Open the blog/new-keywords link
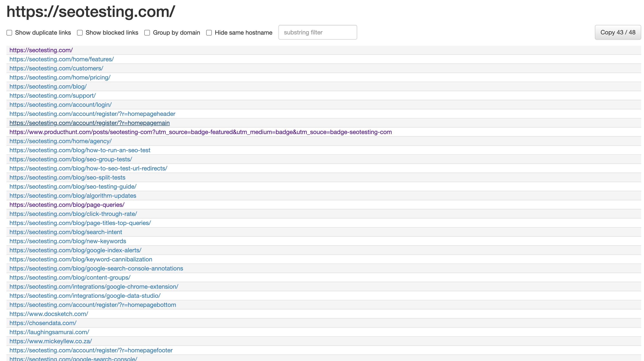Screen dimensions: 644x361 [68, 241]
